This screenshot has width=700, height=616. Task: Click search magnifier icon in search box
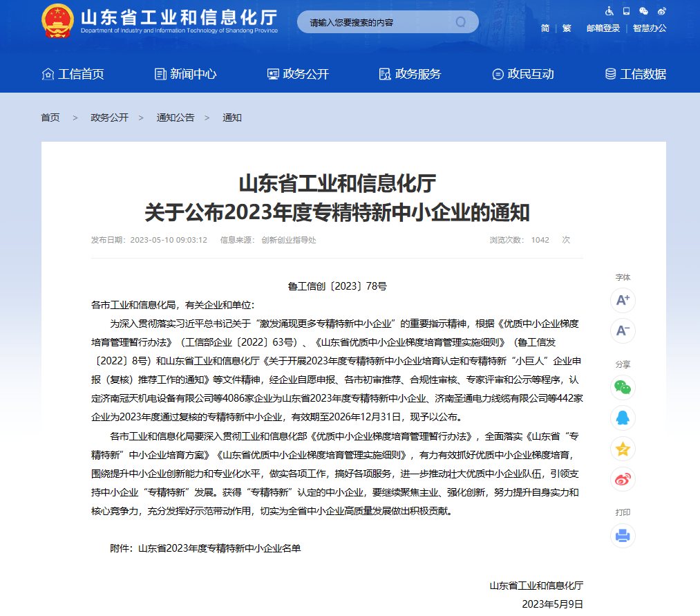[461, 22]
